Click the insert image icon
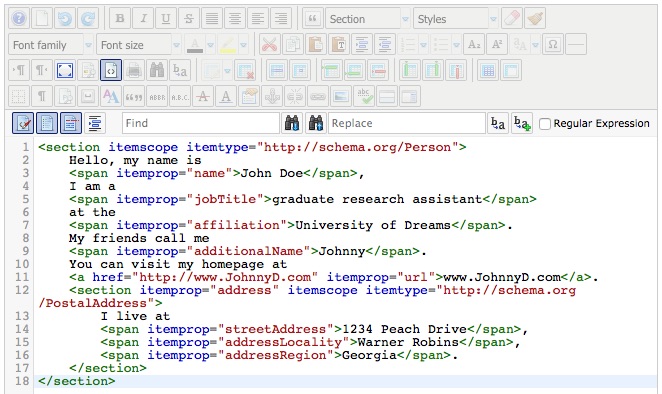Viewport: 662px width, 394px height. click(x=341, y=97)
